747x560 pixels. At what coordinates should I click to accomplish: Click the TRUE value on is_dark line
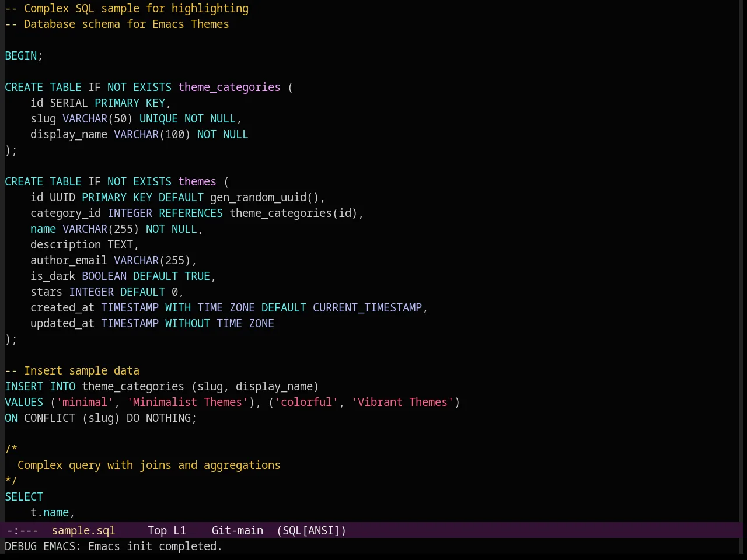pyautogui.click(x=197, y=276)
